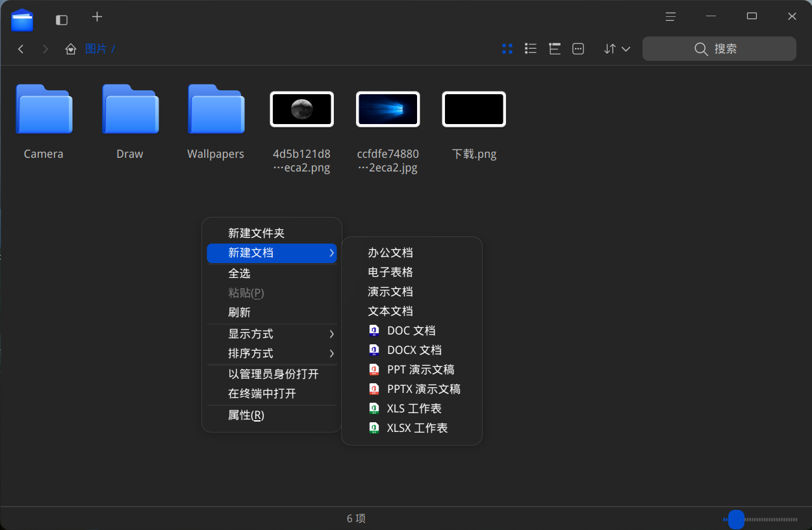The image size is (812, 530).
Task: Expand the 排序方式 submenu
Action: pos(272,353)
